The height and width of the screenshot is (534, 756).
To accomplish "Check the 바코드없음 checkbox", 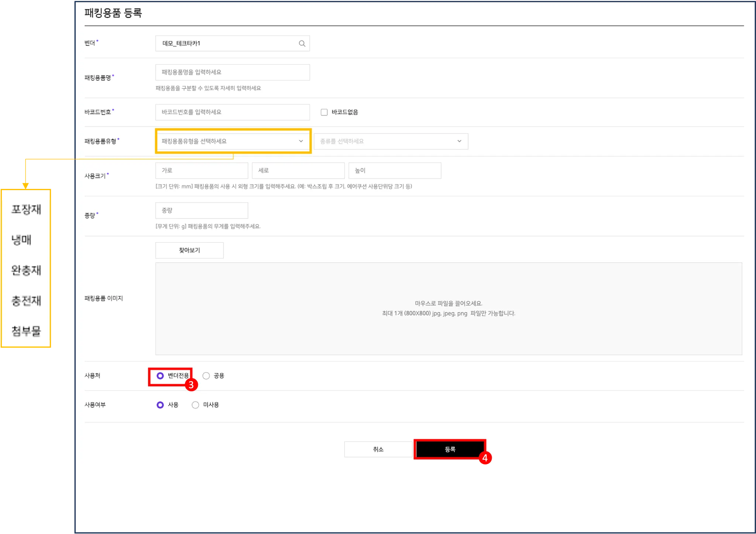I will pos(324,112).
